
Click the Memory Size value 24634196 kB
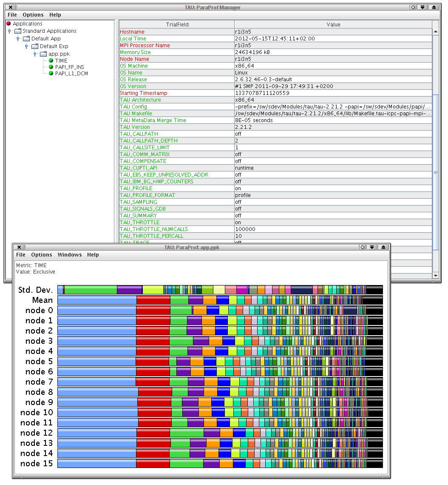(x=252, y=52)
